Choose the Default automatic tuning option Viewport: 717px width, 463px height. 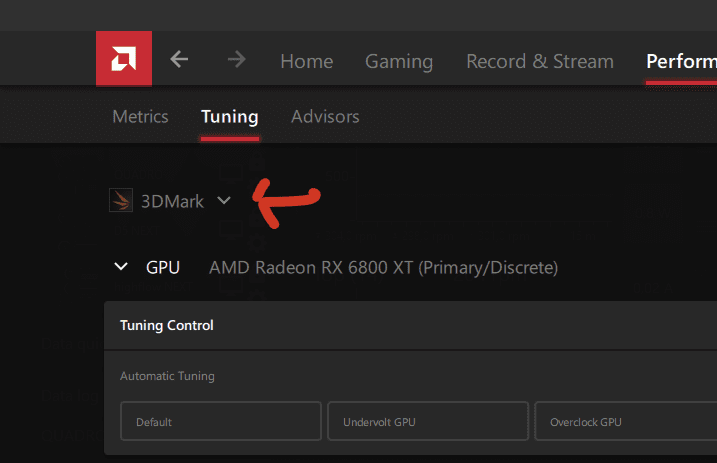click(x=221, y=421)
